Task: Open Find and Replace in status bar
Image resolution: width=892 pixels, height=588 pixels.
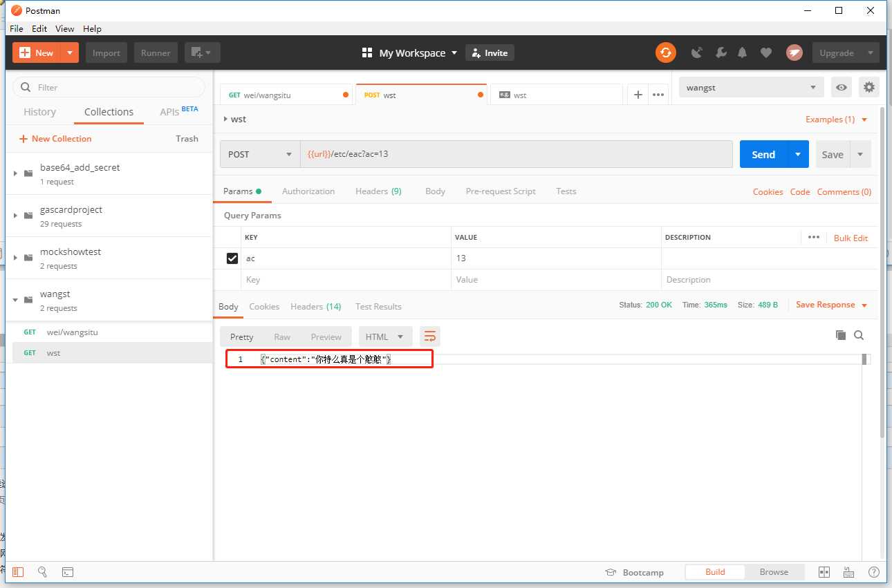Action: pyautogui.click(x=42, y=572)
